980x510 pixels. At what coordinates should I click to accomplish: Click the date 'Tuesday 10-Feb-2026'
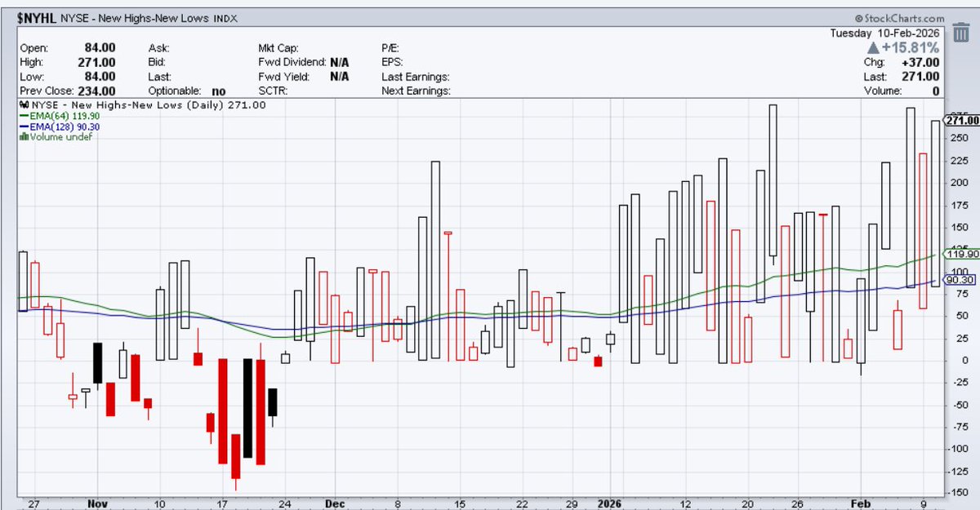point(884,33)
